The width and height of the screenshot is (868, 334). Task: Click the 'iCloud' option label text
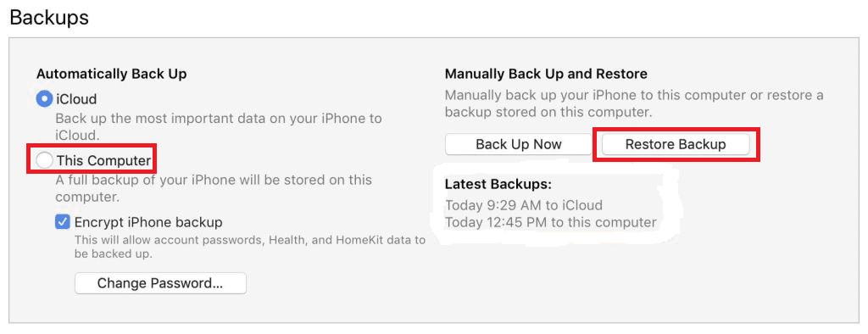[x=76, y=100]
